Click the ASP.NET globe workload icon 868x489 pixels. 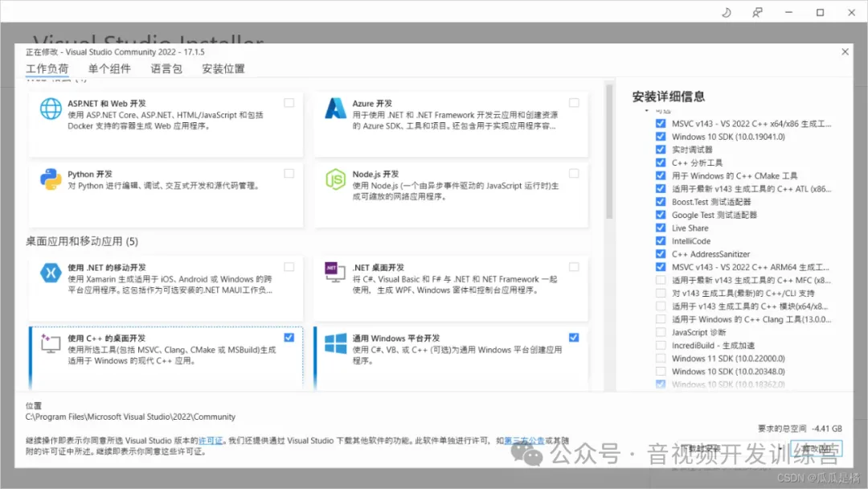51,109
